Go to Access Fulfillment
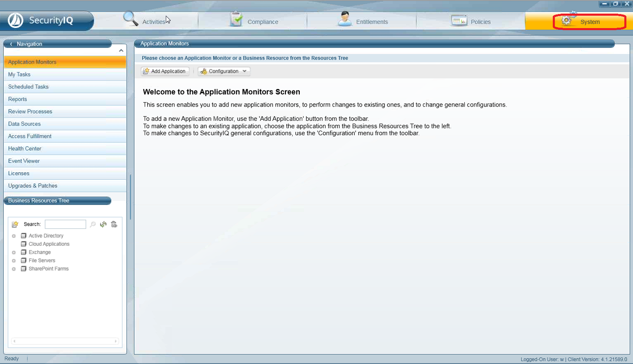 [x=65, y=136]
